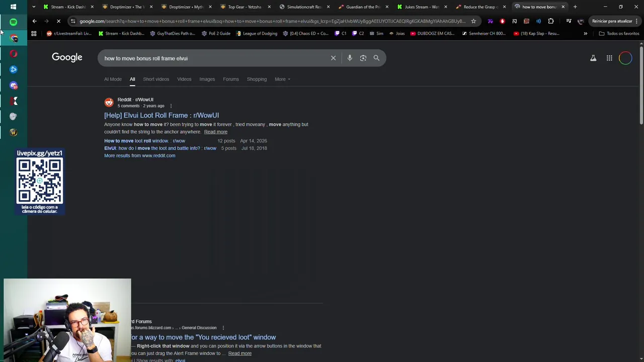This screenshot has width=644, height=362.
Task: Open Sennheiser CH 800 bookmark
Action: click(483, 33)
